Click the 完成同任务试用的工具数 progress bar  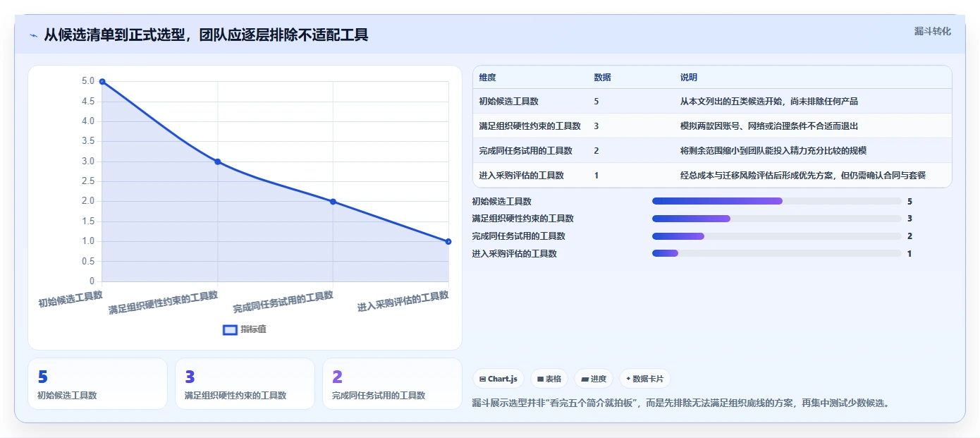click(x=777, y=236)
